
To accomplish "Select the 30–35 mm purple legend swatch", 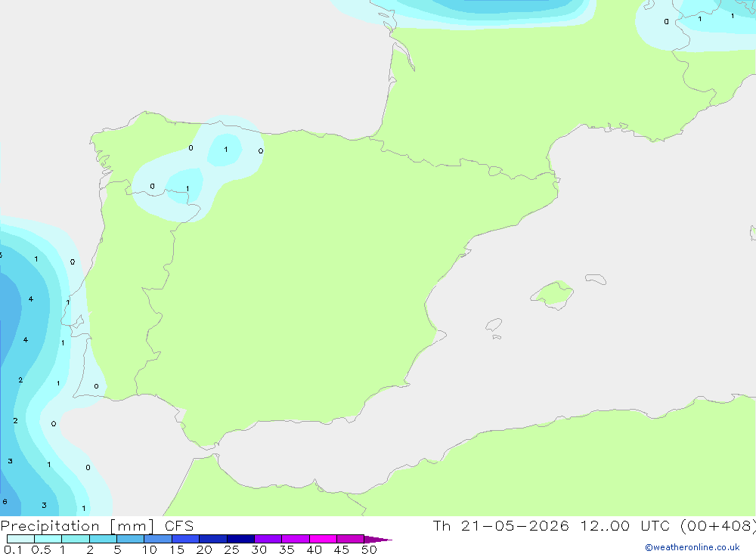I will (x=268, y=539).
